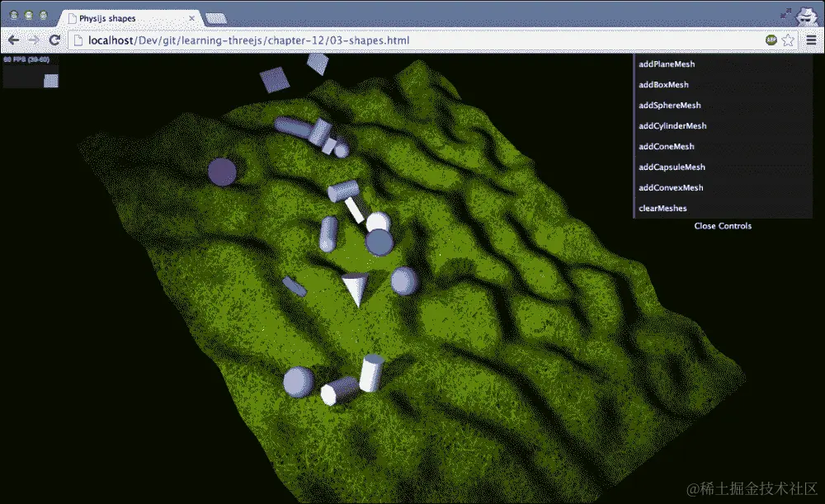Bookmark this page with the star icon
Image resolution: width=825 pixels, height=504 pixels.
[x=788, y=40]
